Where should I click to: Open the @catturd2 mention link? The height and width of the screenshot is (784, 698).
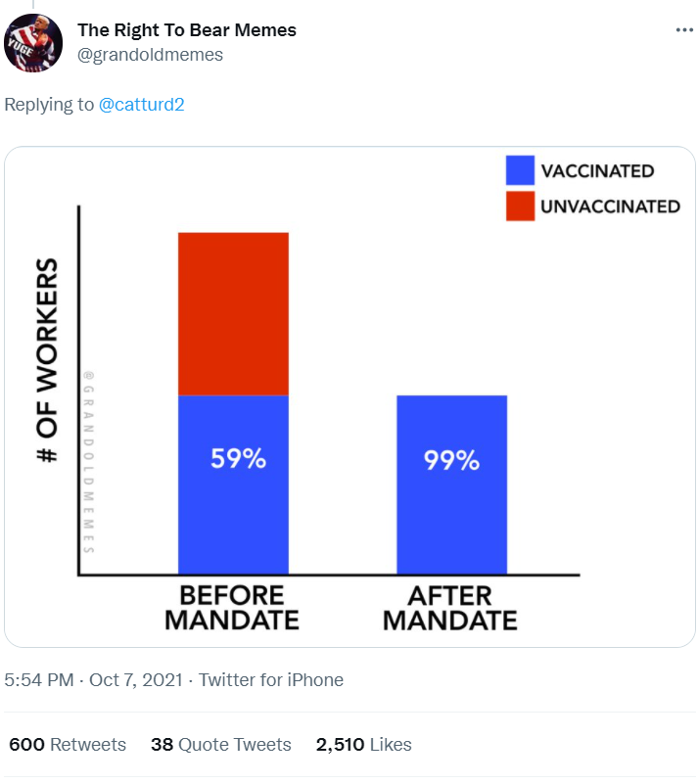click(x=142, y=105)
